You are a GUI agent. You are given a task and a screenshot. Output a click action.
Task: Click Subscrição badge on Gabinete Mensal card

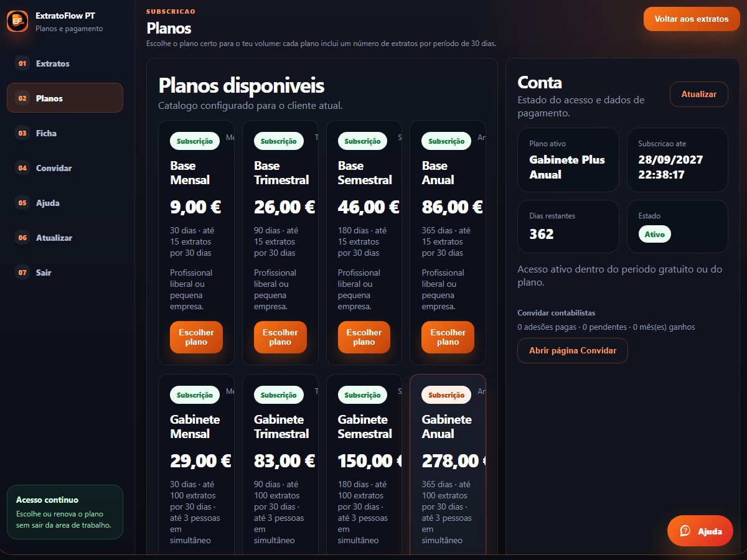coord(195,395)
